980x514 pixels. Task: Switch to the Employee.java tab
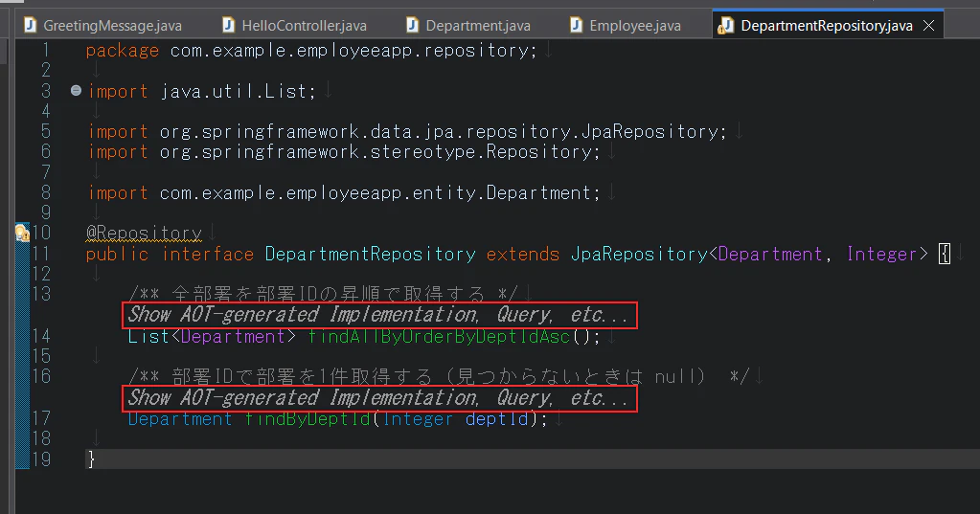pos(627,26)
